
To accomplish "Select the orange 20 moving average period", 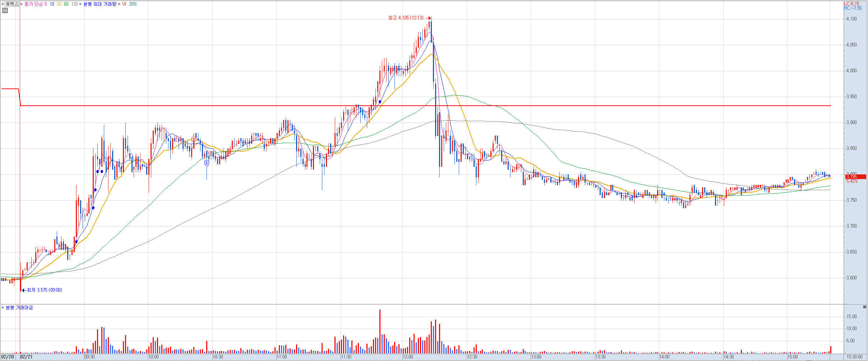I will (x=59, y=4).
